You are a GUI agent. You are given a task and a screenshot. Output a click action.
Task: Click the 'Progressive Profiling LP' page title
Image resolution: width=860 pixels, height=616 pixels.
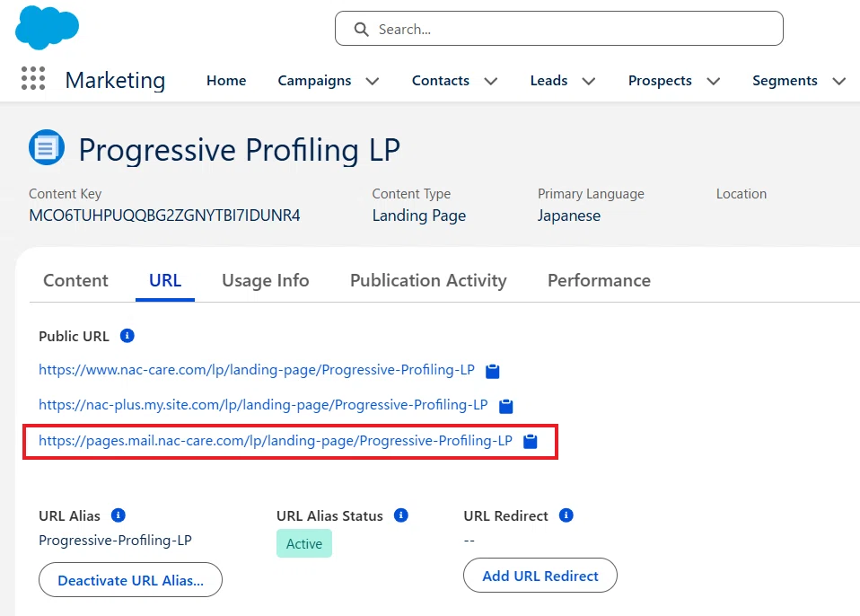click(240, 150)
